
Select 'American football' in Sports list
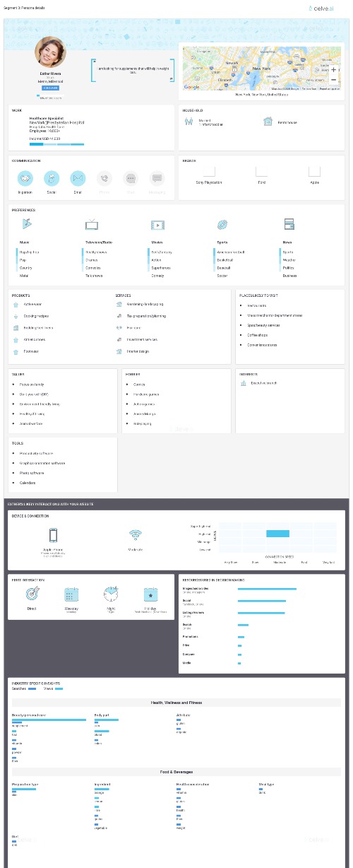230,252
